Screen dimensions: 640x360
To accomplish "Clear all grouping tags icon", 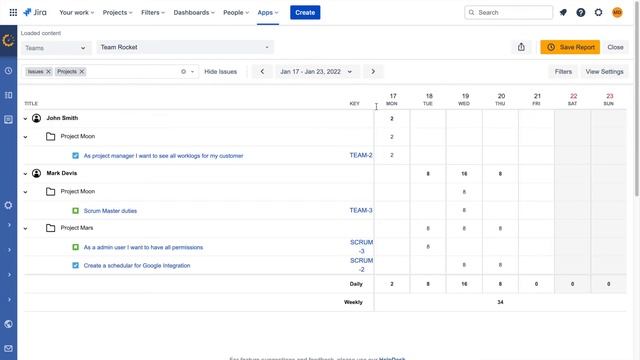I will pos(183,71).
